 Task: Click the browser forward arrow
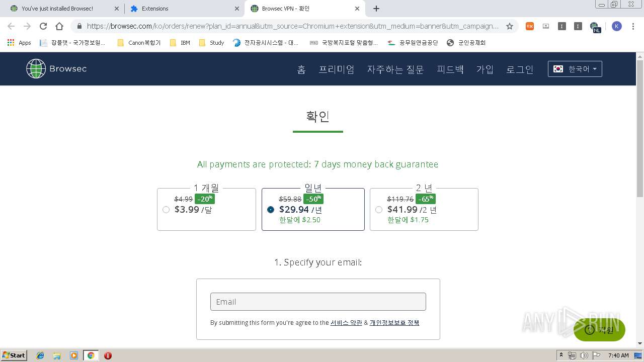[x=27, y=26]
